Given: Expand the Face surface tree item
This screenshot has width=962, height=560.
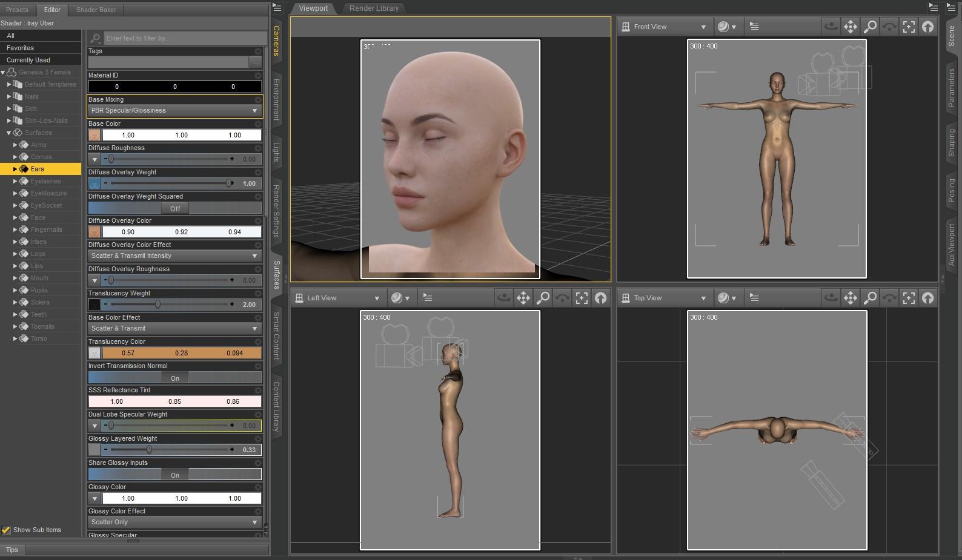Looking at the screenshot, I should (15, 217).
